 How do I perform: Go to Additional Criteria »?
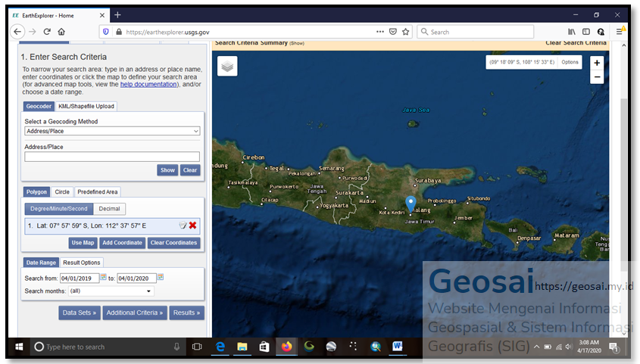(135, 313)
